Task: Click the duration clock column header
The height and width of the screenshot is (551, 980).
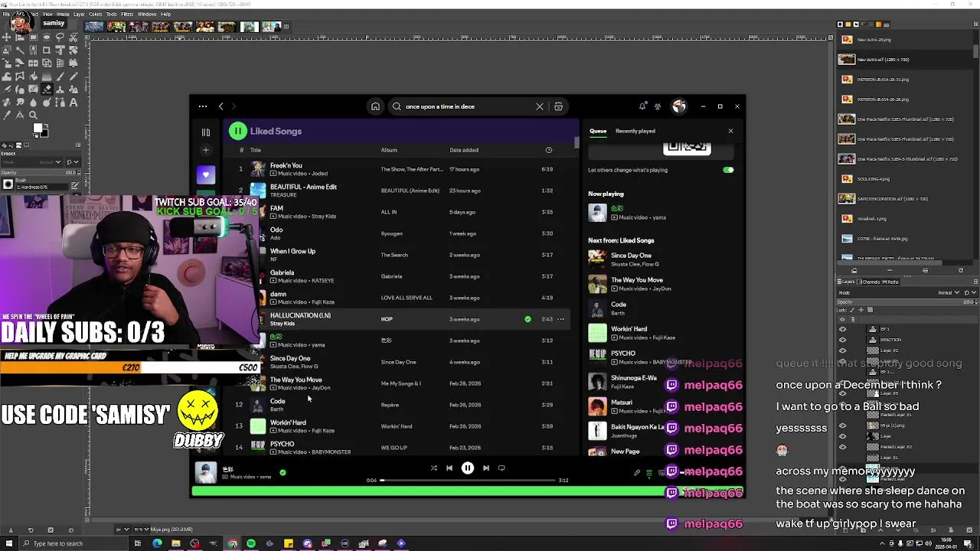Action: coord(548,150)
